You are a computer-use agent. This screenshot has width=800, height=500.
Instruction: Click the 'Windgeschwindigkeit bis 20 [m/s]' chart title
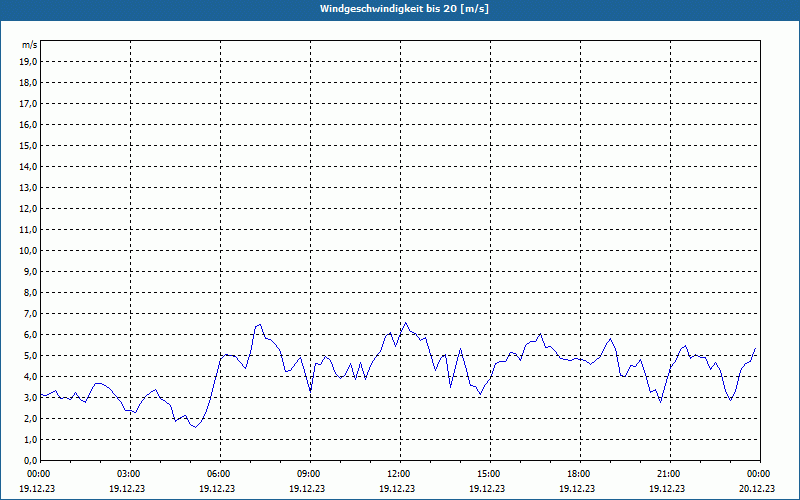pyautogui.click(x=404, y=9)
